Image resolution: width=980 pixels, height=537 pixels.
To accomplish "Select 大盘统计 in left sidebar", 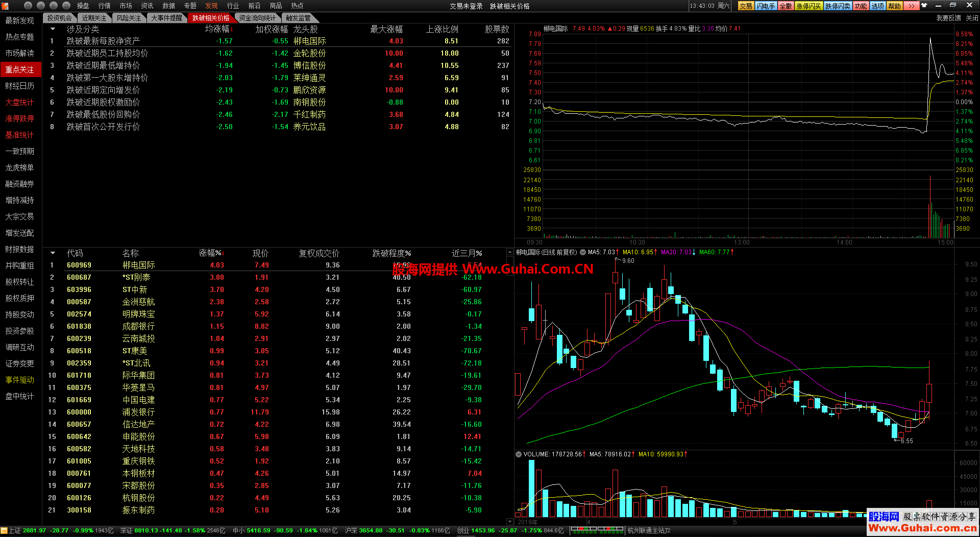I will [x=19, y=102].
